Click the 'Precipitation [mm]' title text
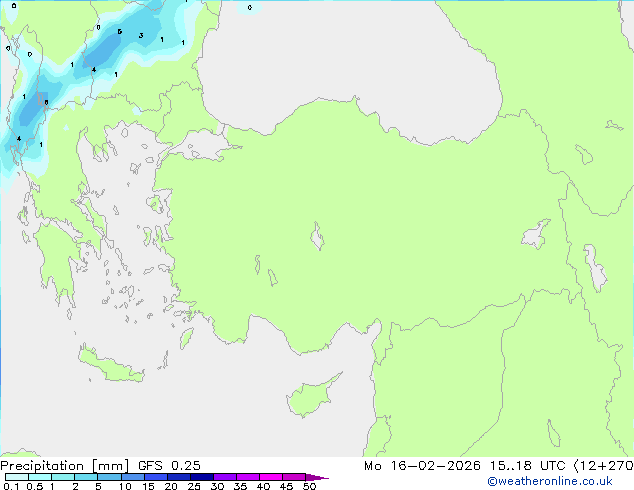 (x=65, y=466)
